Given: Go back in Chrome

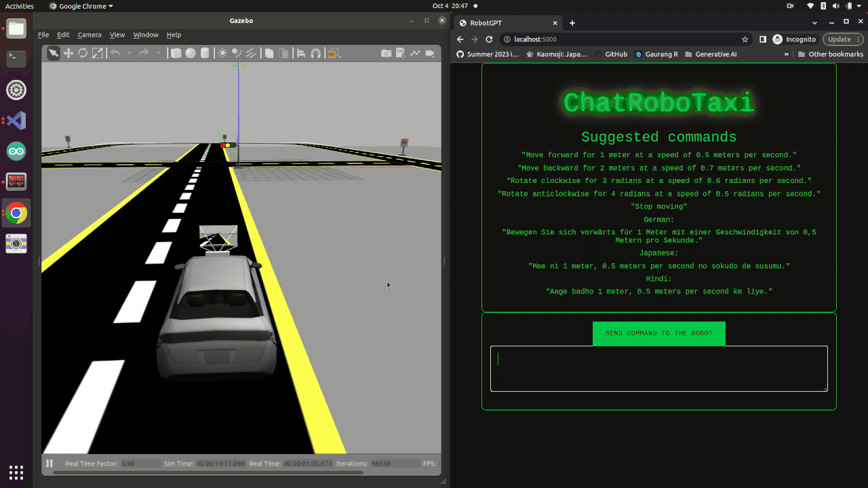Looking at the screenshot, I should point(460,39).
